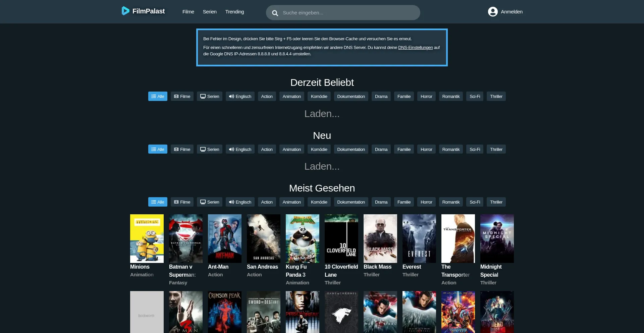Select Serien filter under Neu
The height and width of the screenshot is (333, 644).
click(210, 149)
